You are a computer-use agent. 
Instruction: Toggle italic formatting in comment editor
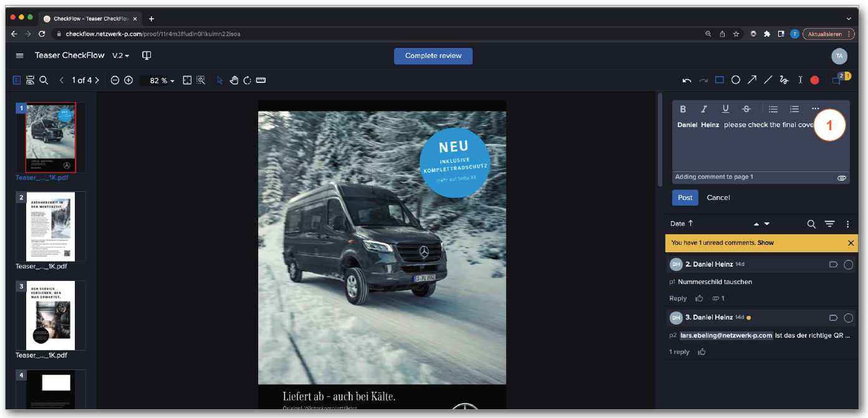click(704, 109)
